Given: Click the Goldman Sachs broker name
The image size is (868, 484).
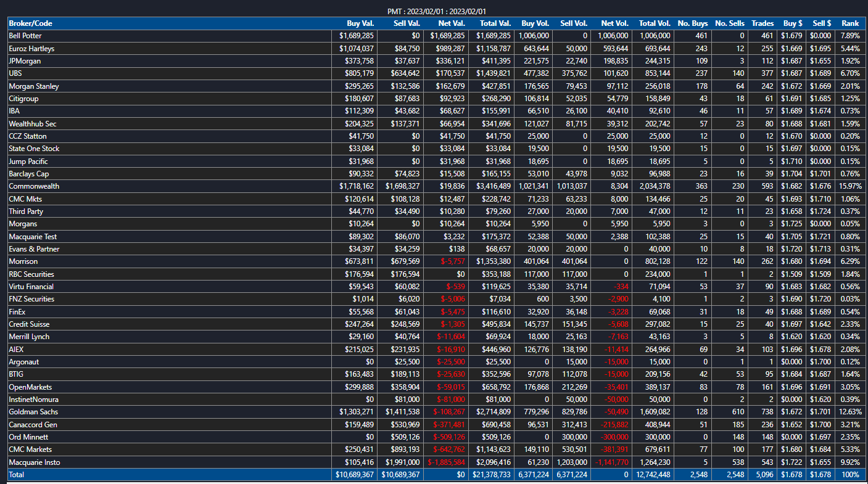Looking at the screenshot, I should tap(33, 412).
